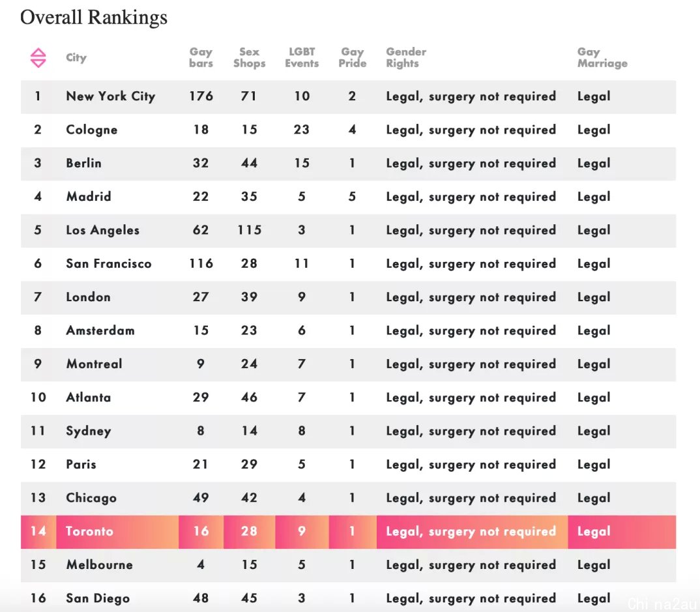This screenshot has height=612, width=700.
Task: Select the highlighted Toronto row
Action: [348, 532]
